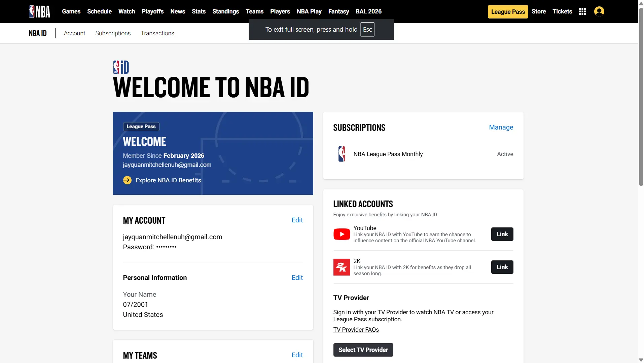The height and width of the screenshot is (363, 644).
Task: Click the scrollbar down arrow
Action: tap(641, 360)
